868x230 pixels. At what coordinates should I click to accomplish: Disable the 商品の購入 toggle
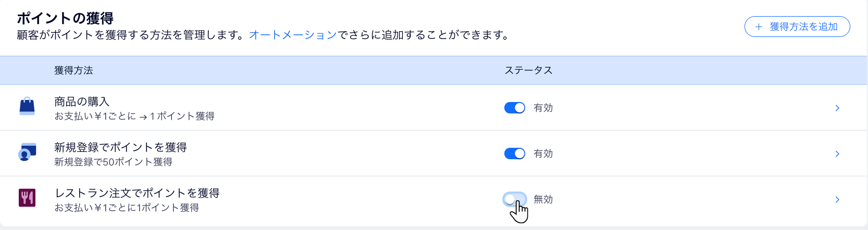pos(515,108)
